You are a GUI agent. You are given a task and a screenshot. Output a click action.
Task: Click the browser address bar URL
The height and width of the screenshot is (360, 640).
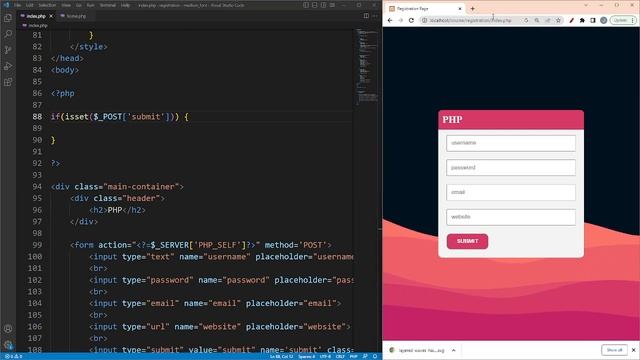click(470, 20)
